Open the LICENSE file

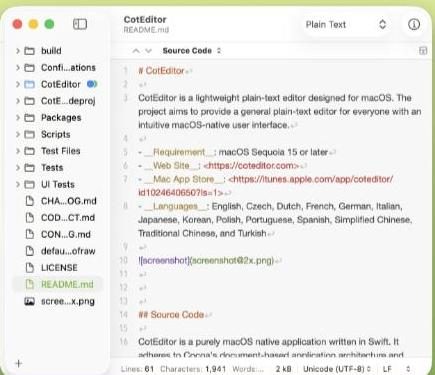coord(59,267)
